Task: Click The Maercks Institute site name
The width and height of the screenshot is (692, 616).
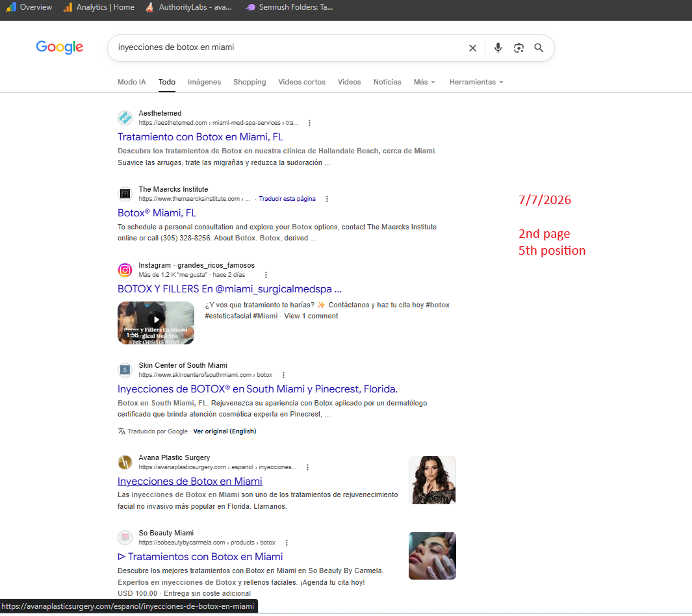Action: [173, 189]
